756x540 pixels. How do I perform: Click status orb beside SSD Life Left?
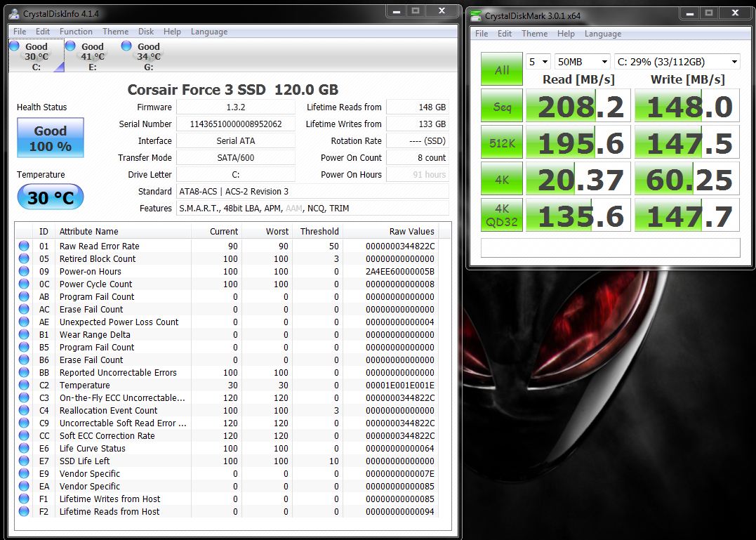[x=24, y=461]
